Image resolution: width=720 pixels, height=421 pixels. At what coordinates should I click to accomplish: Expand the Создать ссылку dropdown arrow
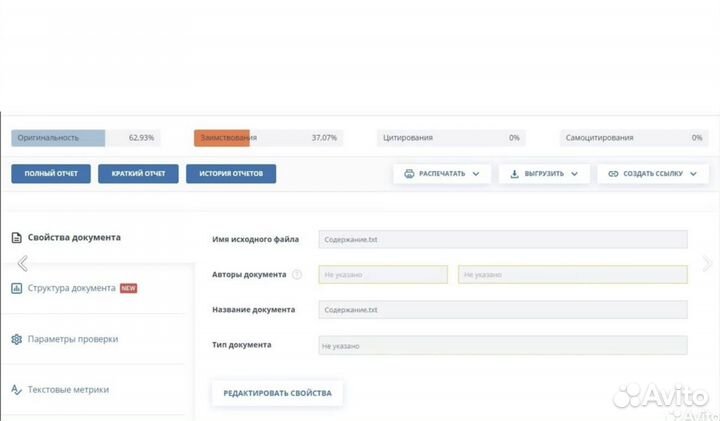coord(693,174)
